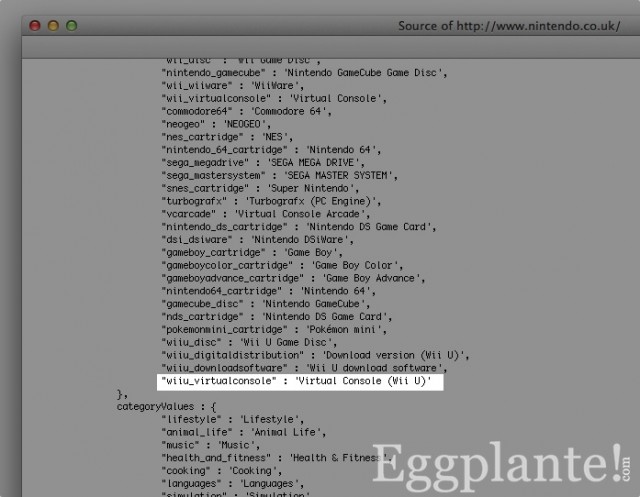Click the categoryValues declaration line
This screenshot has height=497, width=640.
[167, 407]
